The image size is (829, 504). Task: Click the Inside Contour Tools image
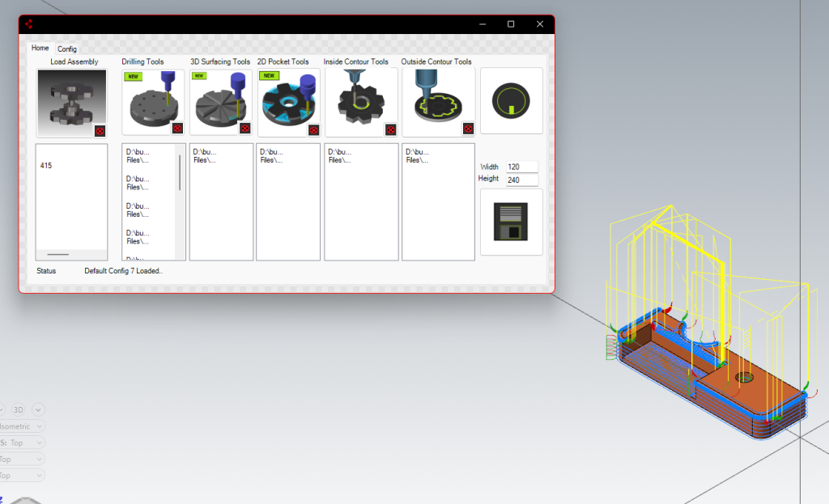pos(359,100)
